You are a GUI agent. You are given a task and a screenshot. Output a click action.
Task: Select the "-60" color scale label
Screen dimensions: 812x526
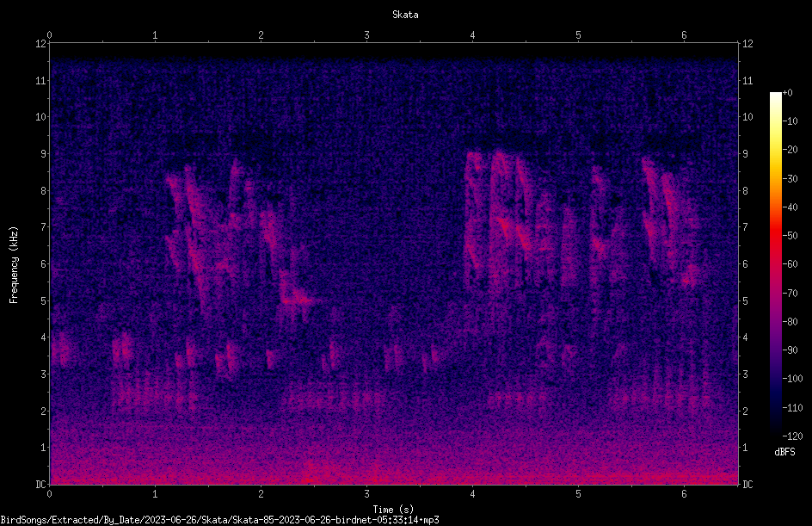790,264
